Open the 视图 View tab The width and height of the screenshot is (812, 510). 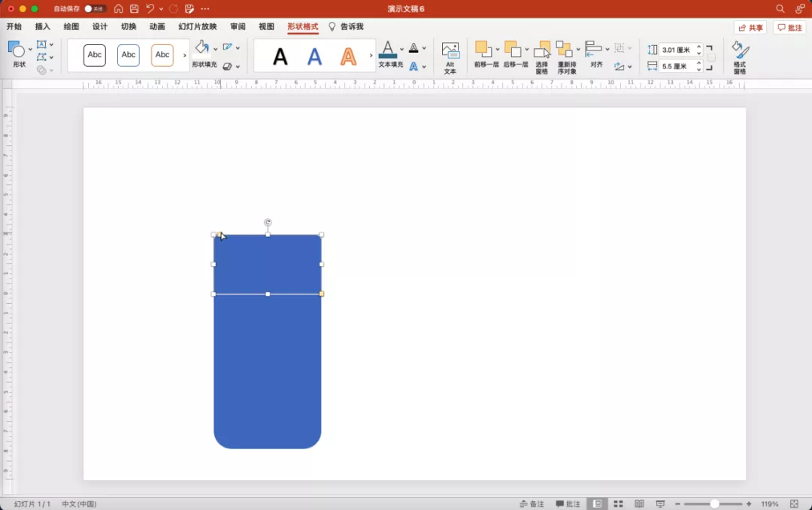266,26
